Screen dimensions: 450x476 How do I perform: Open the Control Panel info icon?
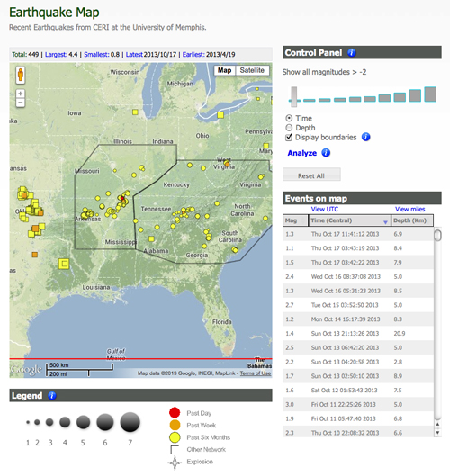(352, 53)
